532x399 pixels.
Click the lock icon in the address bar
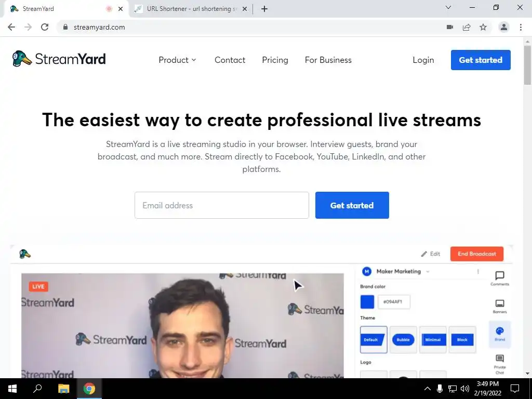pos(65,27)
